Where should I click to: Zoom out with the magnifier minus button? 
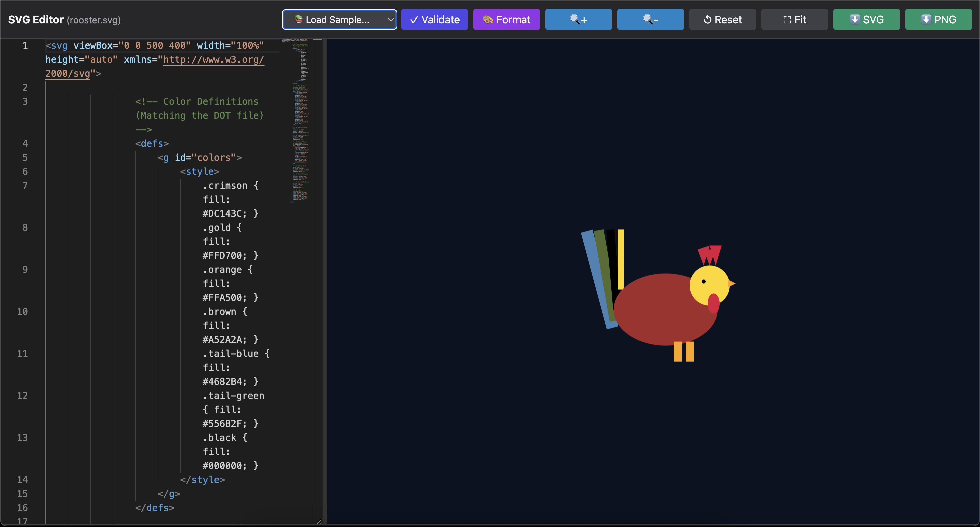pyautogui.click(x=650, y=19)
